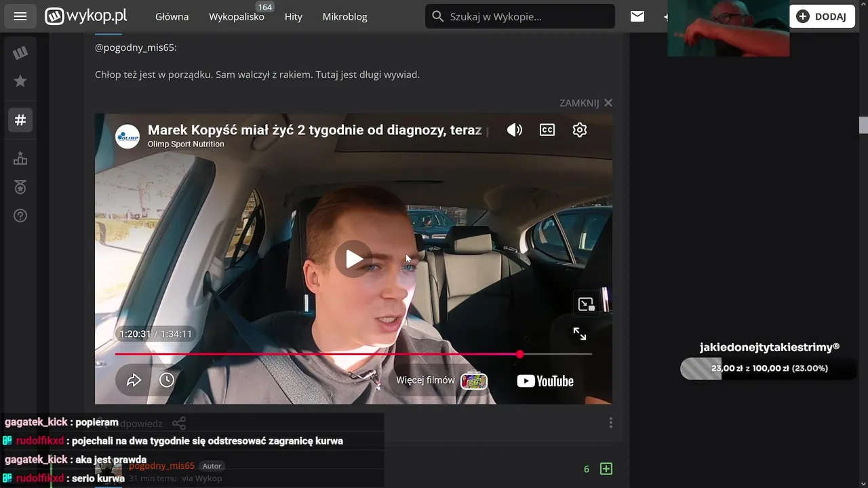Click the Watch later clock icon
868x488 pixels.
click(x=167, y=380)
